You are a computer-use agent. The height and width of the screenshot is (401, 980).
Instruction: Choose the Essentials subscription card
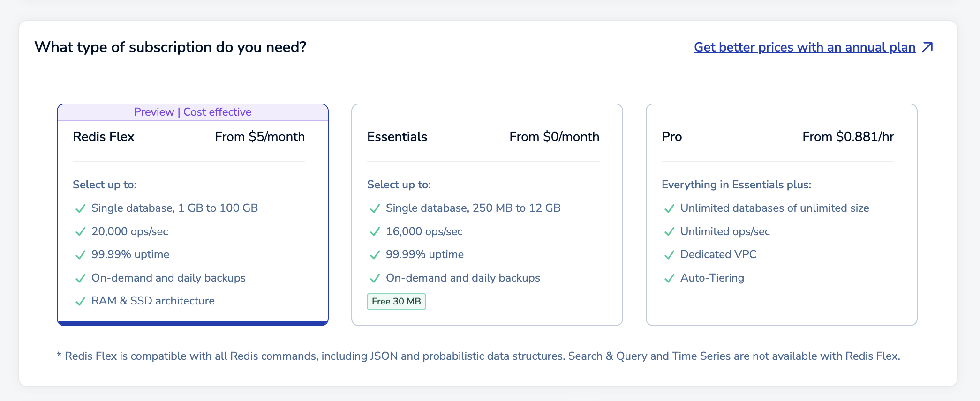(x=487, y=215)
